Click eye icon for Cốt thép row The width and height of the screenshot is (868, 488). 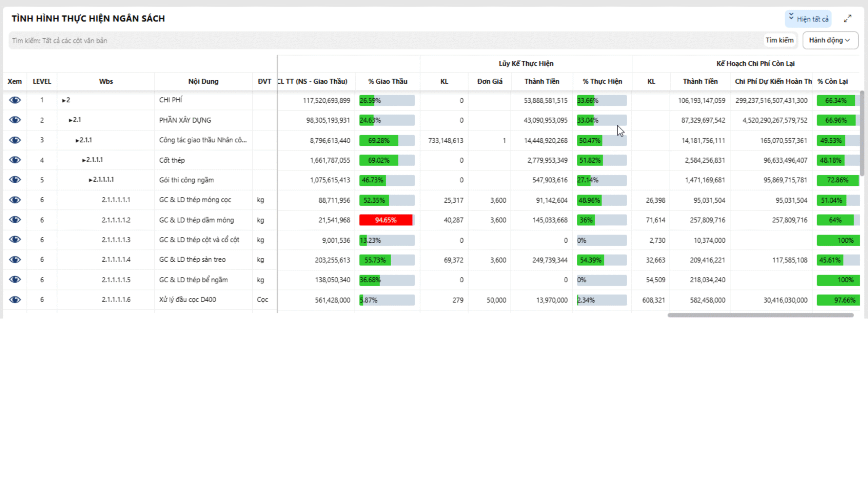pos(15,160)
